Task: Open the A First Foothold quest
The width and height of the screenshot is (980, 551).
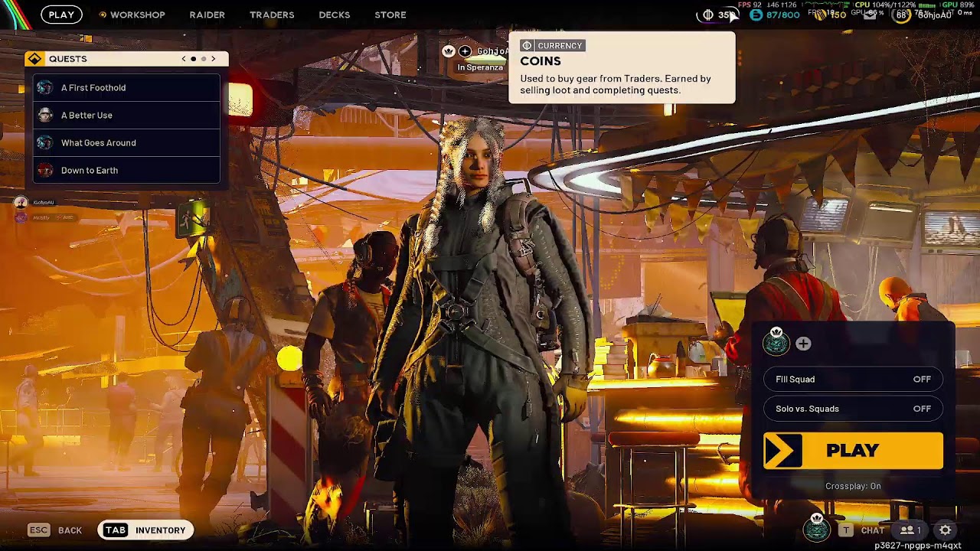Action: (x=126, y=87)
